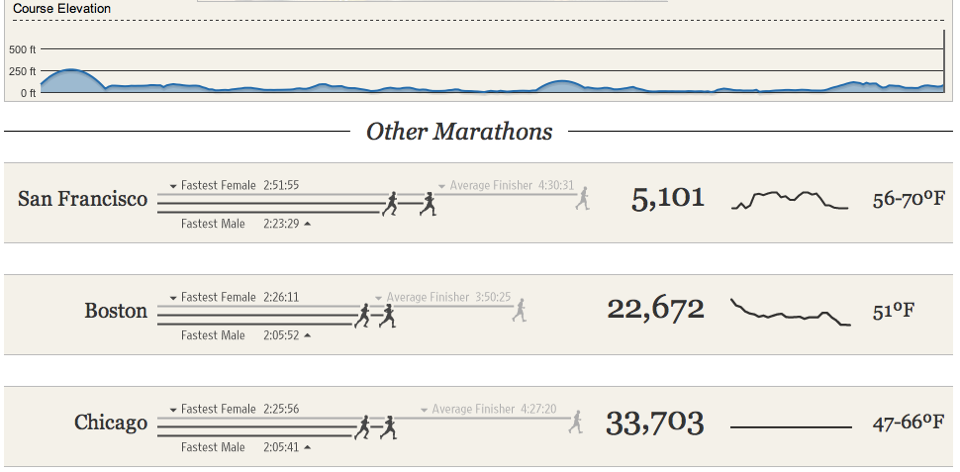Image resolution: width=960 pixels, height=472 pixels.
Task: Click the Course Elevation label
Action: (62, 9)
